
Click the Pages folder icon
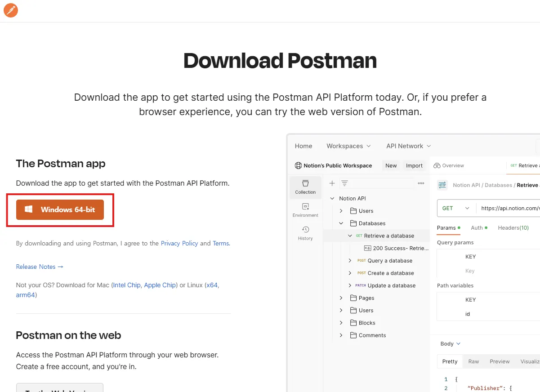[353, 298]
